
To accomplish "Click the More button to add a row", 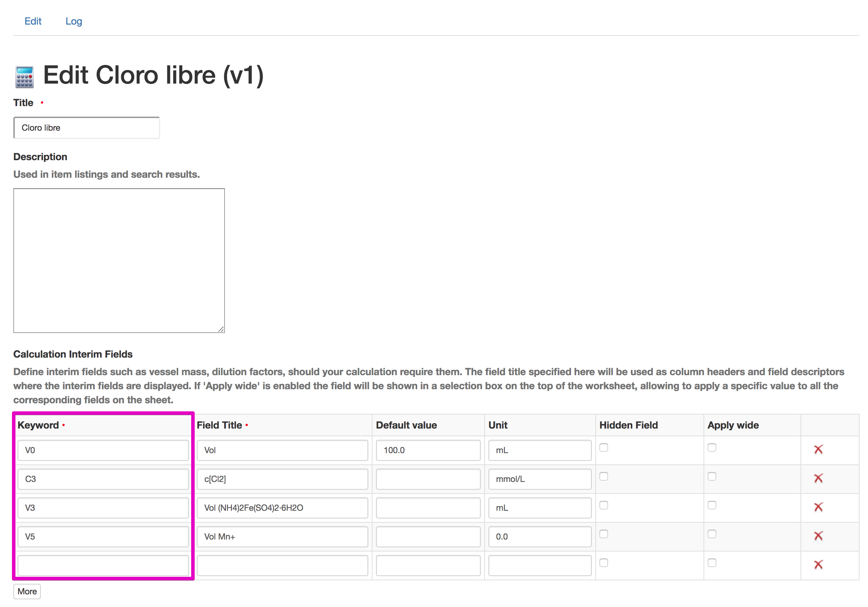I will (x=26, y=591).
